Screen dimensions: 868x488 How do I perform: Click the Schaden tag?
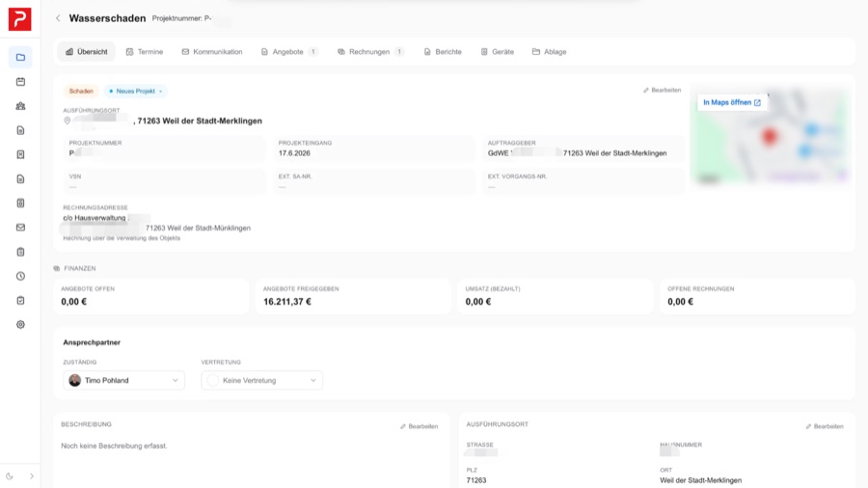tap(81, 92)
